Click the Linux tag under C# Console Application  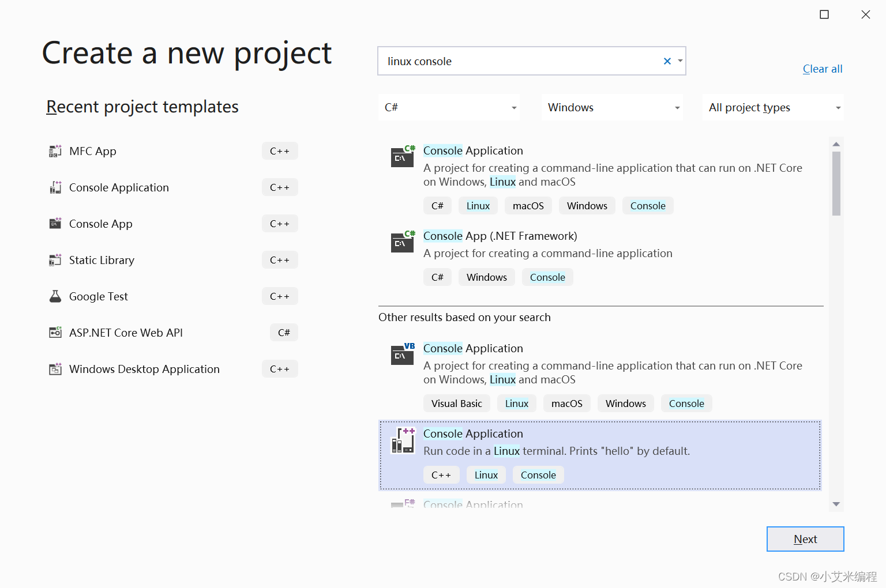(x=478, y=206)
